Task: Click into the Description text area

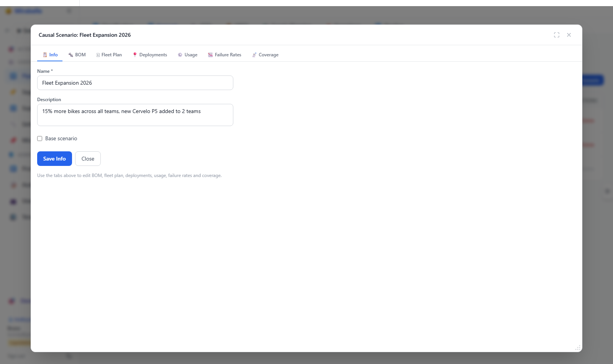Action: (x=135, y=115)
